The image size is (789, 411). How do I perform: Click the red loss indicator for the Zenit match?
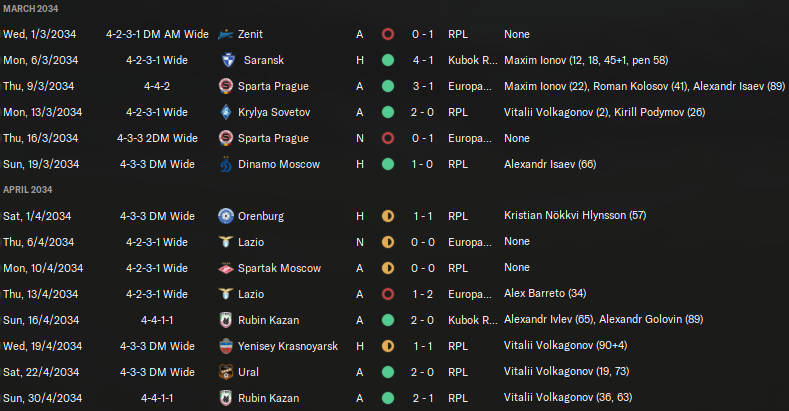388,34
